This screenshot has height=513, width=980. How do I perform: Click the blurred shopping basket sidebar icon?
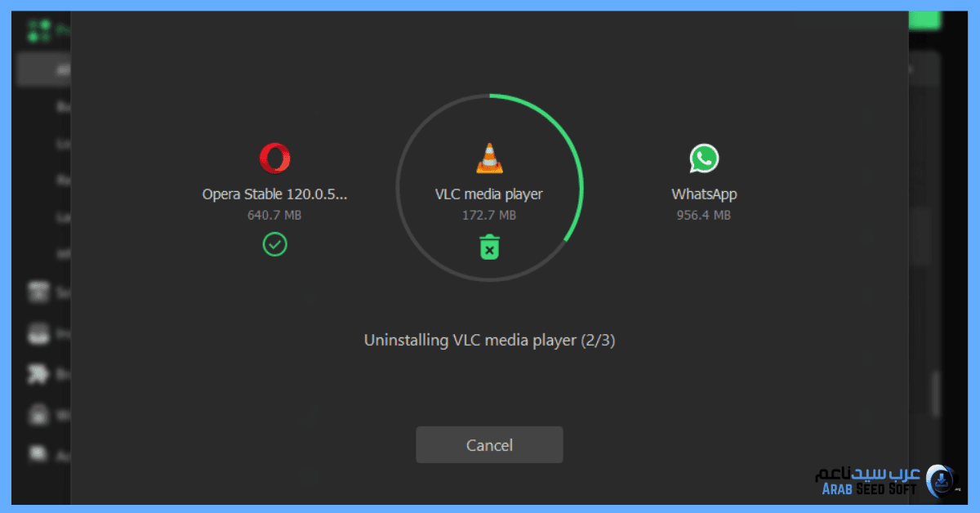coord(39,292)
